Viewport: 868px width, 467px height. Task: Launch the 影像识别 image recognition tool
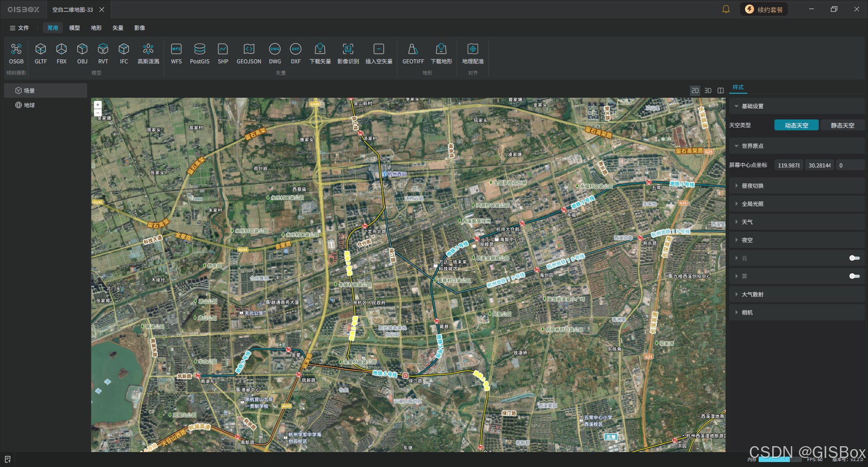tap(348, 53)
